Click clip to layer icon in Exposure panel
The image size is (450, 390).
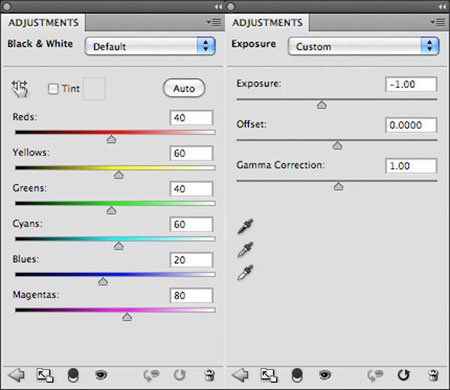point(269,375)
